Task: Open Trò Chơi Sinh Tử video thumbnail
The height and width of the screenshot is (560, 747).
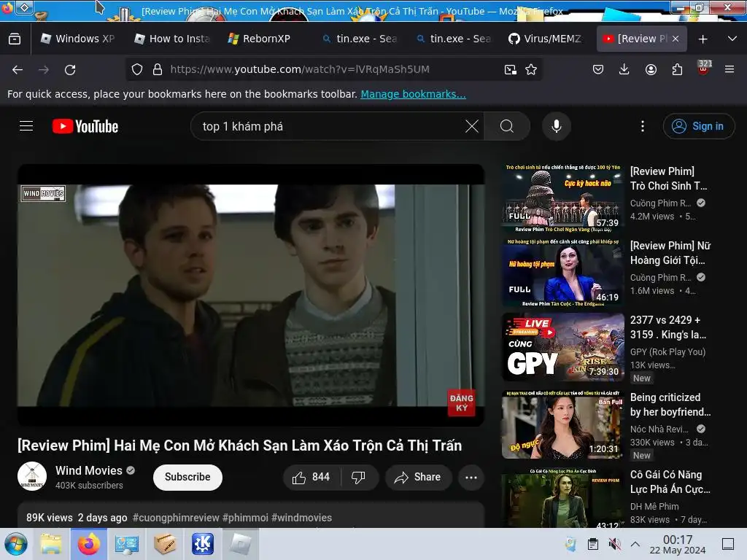Action: tap(562, 198)
